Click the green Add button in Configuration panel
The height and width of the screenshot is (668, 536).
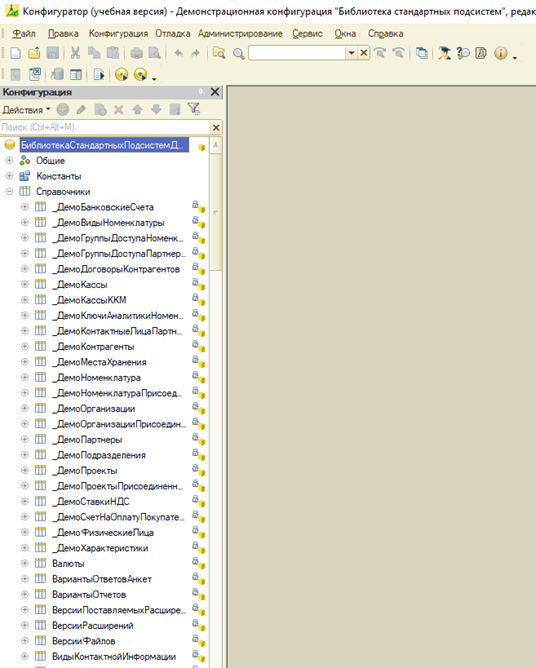pyautogui.click(x=63, y=110)
